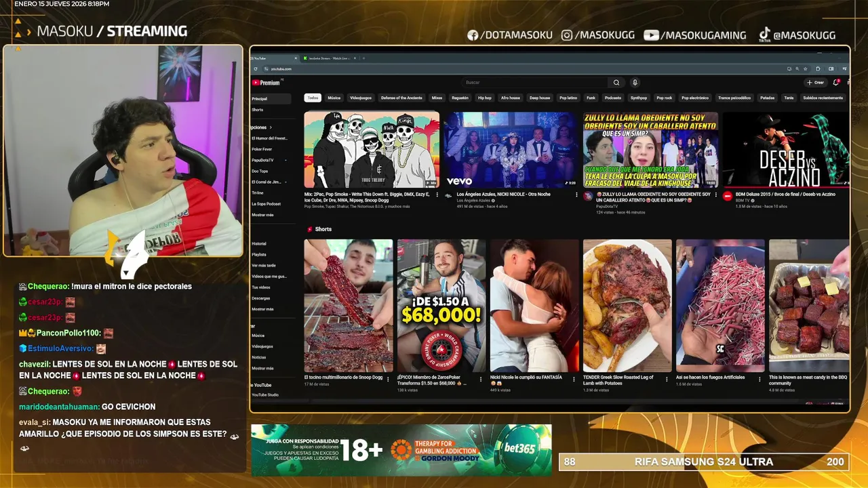The width and height of the screenshot is (868, 488).
Task: Open the $1.50 a $68,000 poker short
Action: click(441, 306)
